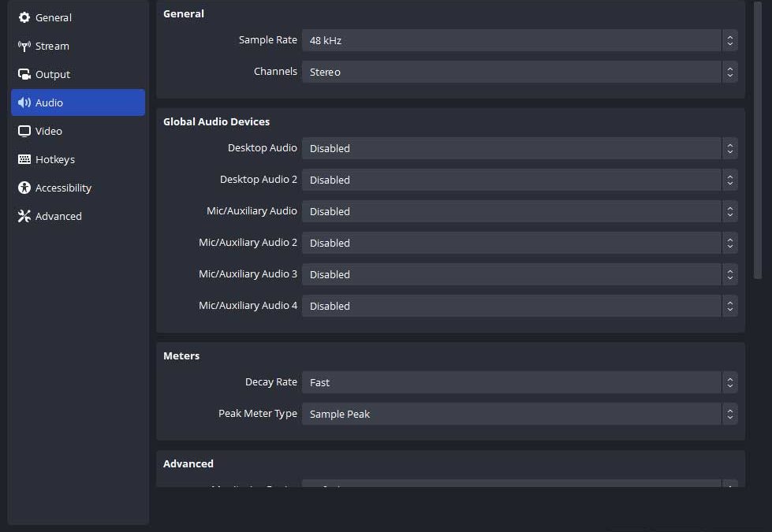The image size is (772, 532).
Task: Click the Accessibility person icon
Action: coord(24,188)
